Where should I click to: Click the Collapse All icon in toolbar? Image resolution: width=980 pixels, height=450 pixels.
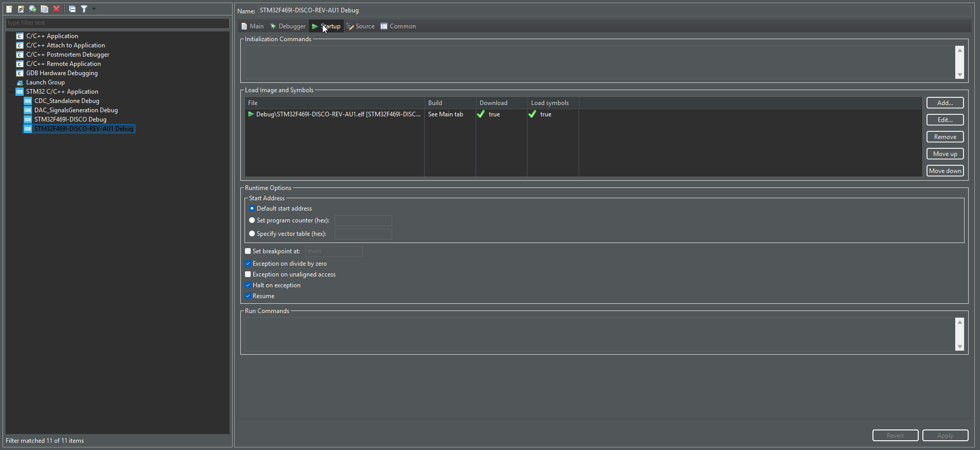72,9
